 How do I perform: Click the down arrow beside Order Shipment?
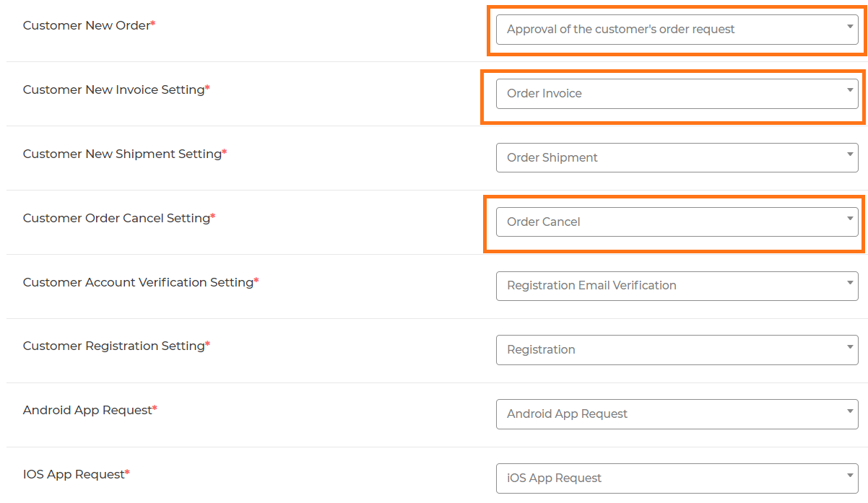click(x=850, y=154)
